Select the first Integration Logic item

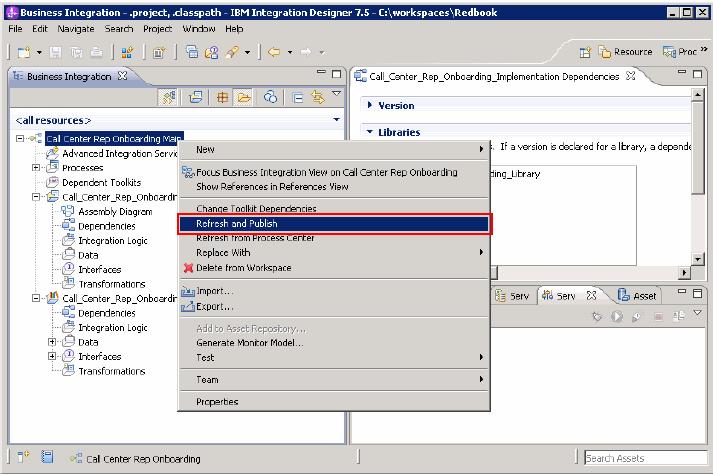tap(113, 240)
